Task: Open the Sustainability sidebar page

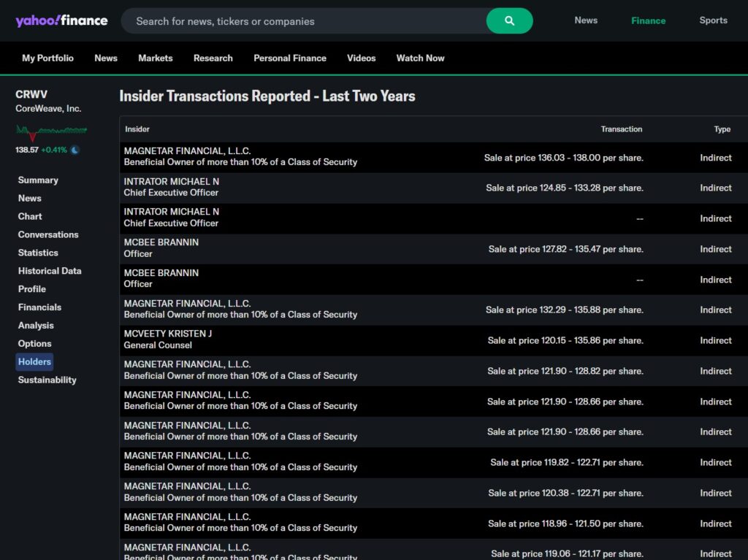Action: pyautogui.click(x=47, y=380)
